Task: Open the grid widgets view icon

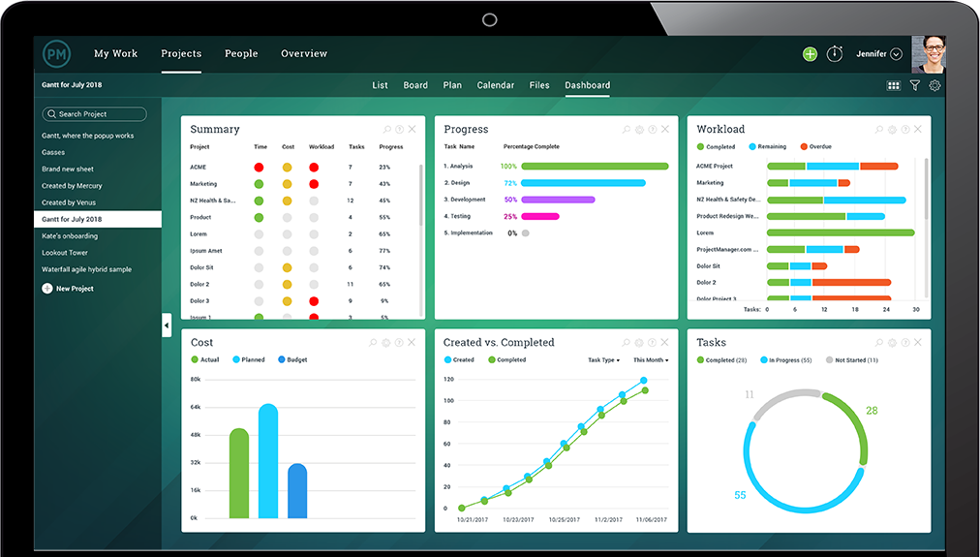Action: point(894,85)
